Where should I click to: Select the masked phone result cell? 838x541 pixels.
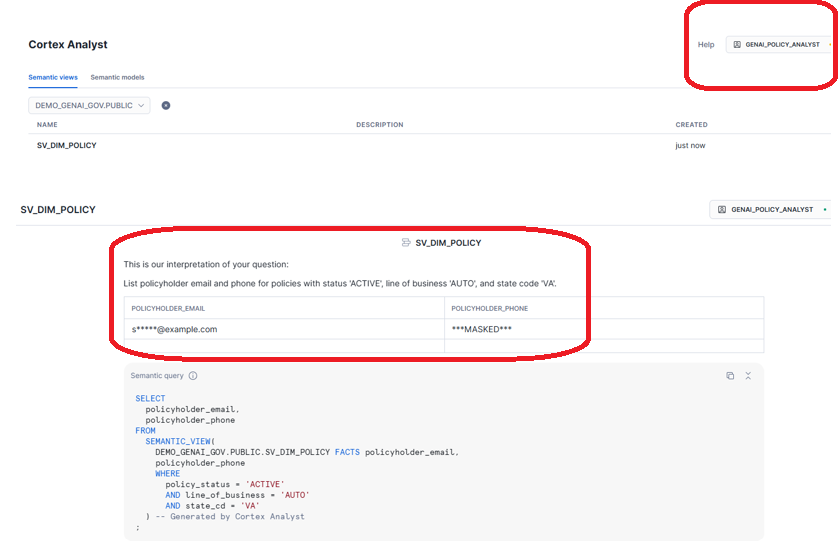tap(482, 329)
